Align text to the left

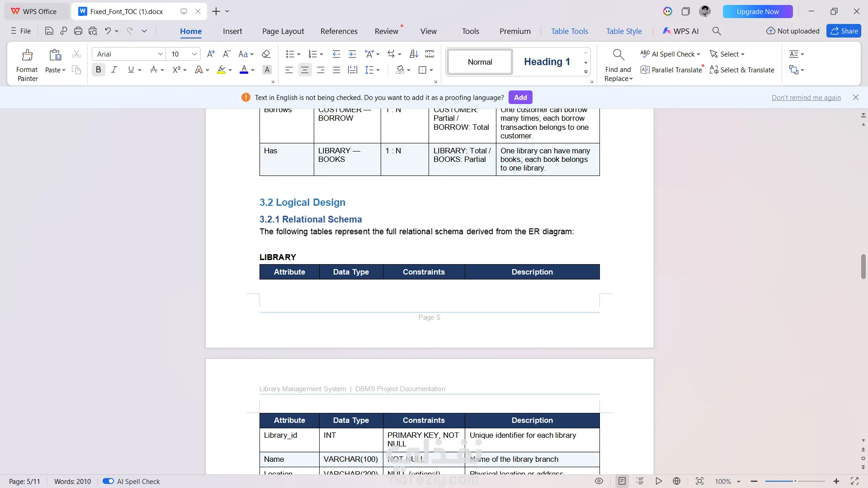click(x=289, y=70)
